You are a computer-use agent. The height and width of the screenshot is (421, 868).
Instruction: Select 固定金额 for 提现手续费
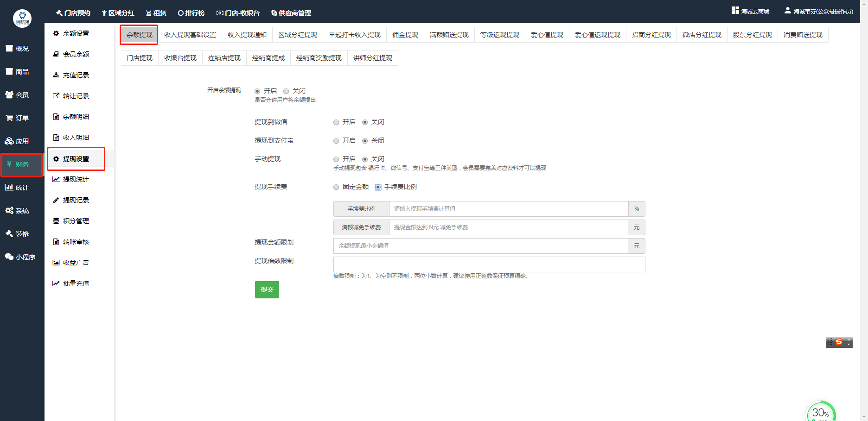[336, 187]
